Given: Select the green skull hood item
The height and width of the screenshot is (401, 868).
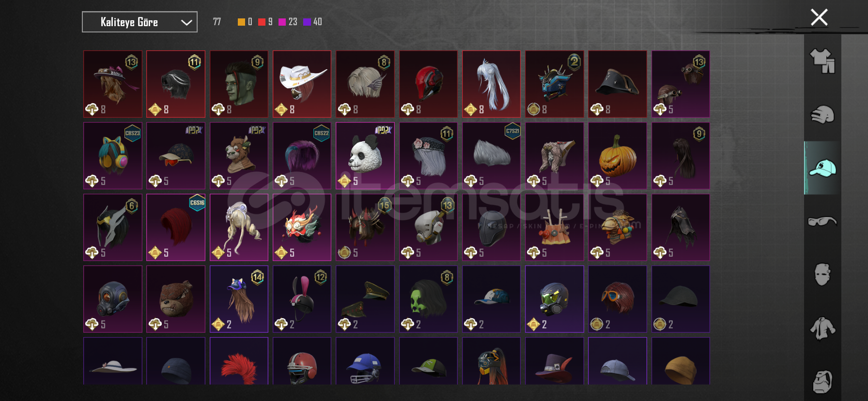Looking at the screenshot, I should [428, 299].
